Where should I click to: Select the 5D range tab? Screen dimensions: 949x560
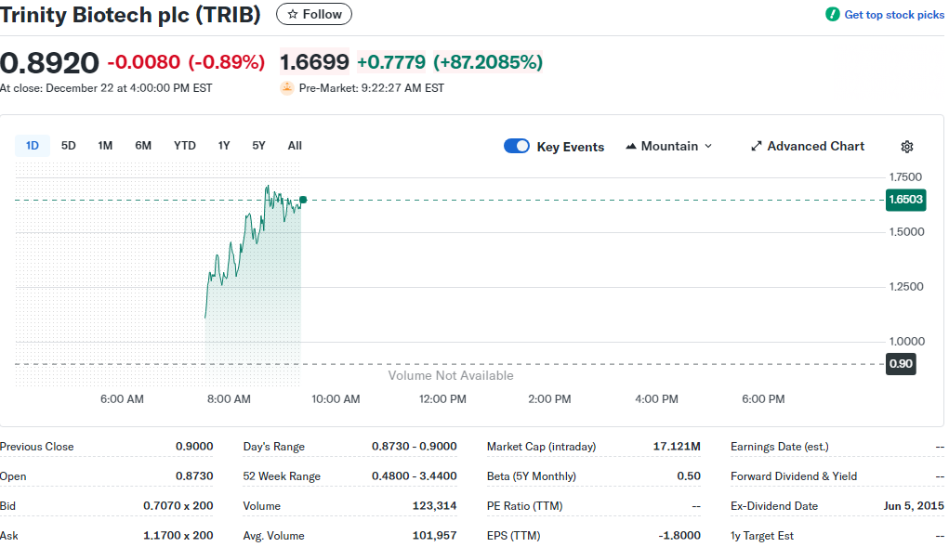pyautogui.click(x=69, y=146)
